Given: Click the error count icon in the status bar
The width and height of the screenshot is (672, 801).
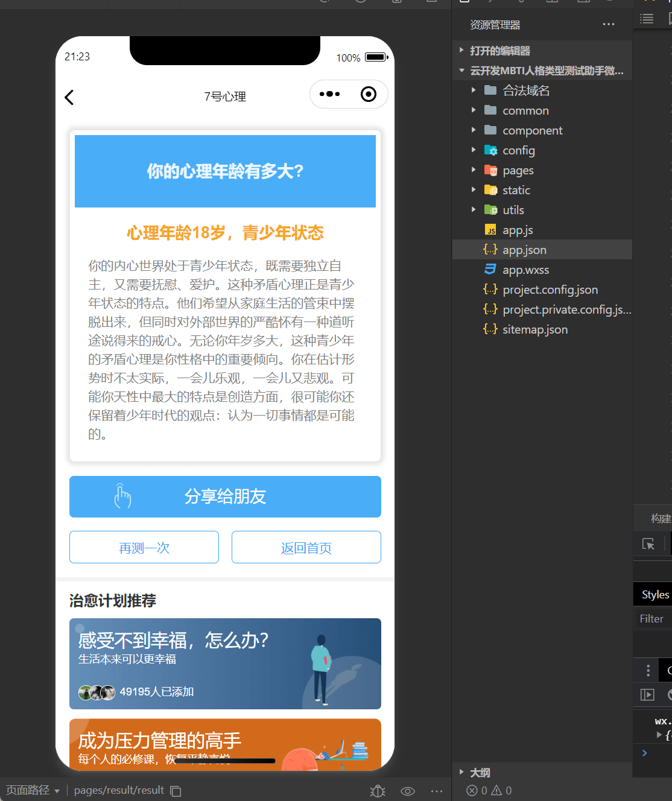Looking at the screenshot, I should [x=472, y=790].
